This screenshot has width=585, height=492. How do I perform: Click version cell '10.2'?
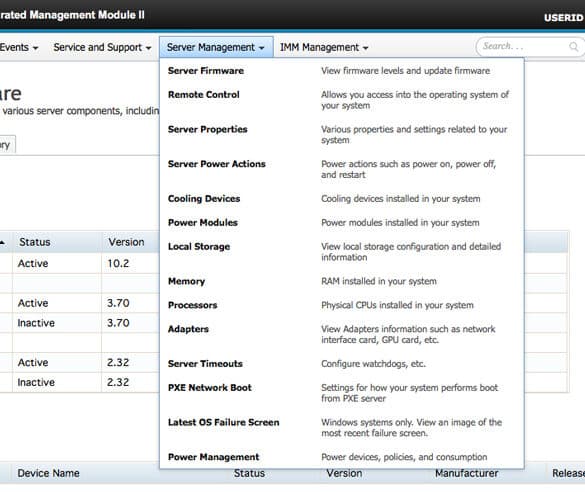(x=118, y=263)
